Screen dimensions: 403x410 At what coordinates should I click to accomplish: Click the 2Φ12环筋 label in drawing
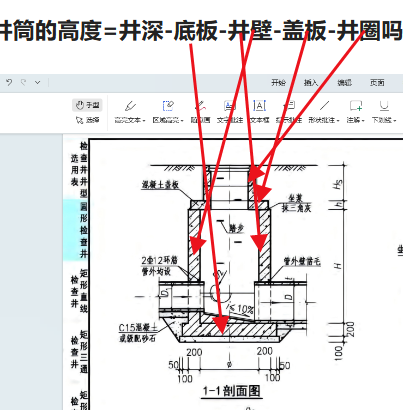(x=159, y=260)
